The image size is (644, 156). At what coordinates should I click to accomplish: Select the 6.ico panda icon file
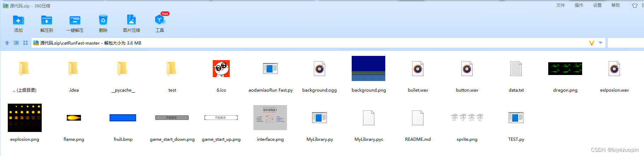pyautogui.click(x=221, y=69)
